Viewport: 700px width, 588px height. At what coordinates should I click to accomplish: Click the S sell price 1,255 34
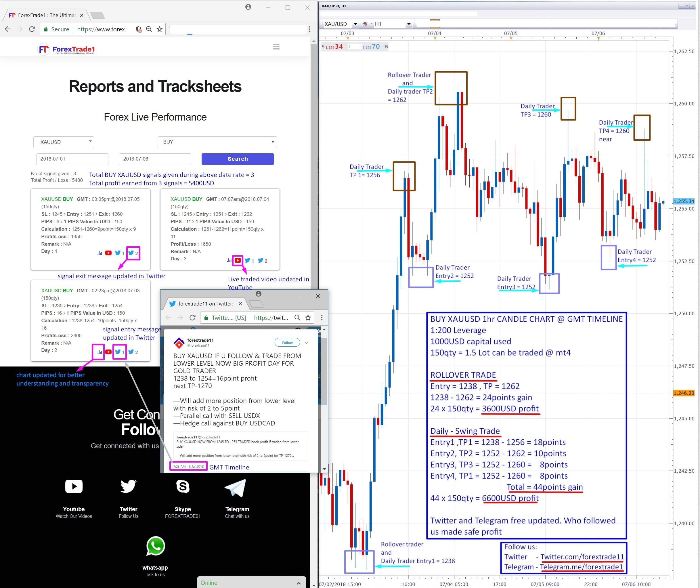332,47
